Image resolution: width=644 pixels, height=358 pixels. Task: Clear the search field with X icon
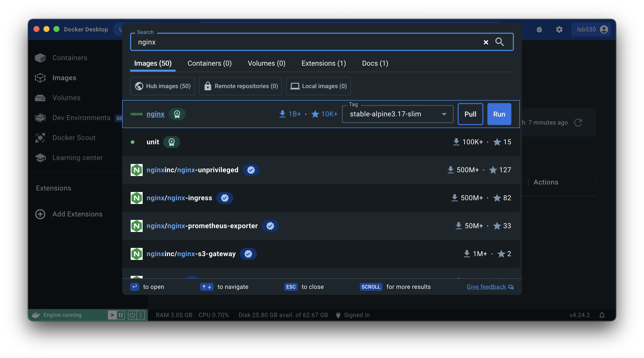click(x=486, y=42)
